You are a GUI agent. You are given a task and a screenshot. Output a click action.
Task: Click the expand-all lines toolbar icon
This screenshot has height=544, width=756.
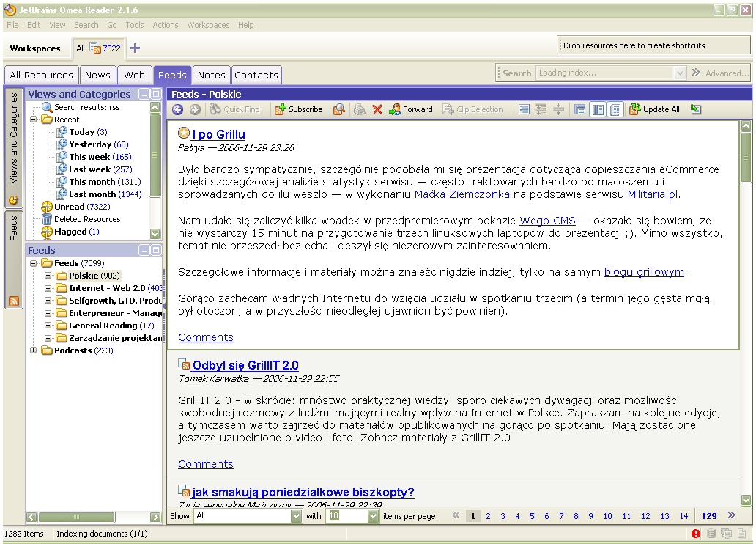541,109
